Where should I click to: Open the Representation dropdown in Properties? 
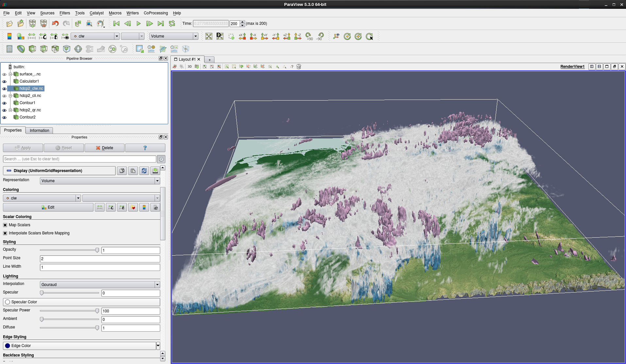click(x=100, y=181)
